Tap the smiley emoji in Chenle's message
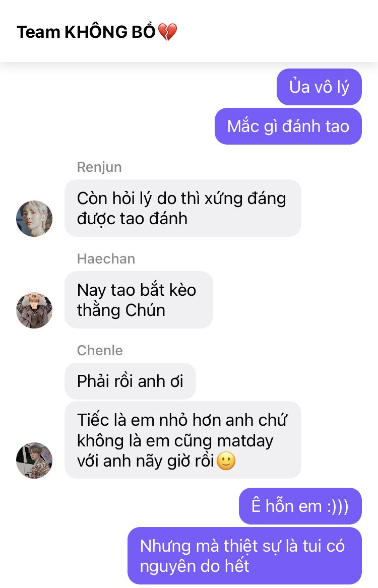This screenshot has width=378, height=588. (226, 461)
